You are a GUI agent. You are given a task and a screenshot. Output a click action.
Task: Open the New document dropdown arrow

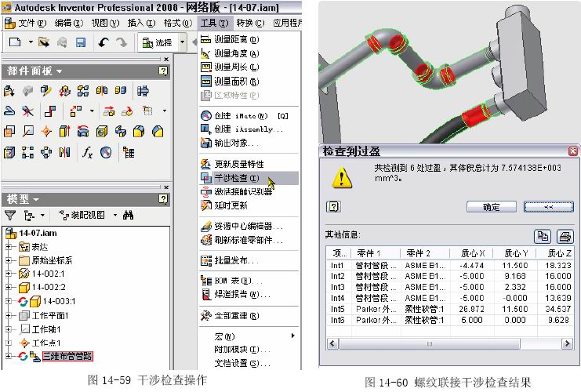tap(31, 42)
